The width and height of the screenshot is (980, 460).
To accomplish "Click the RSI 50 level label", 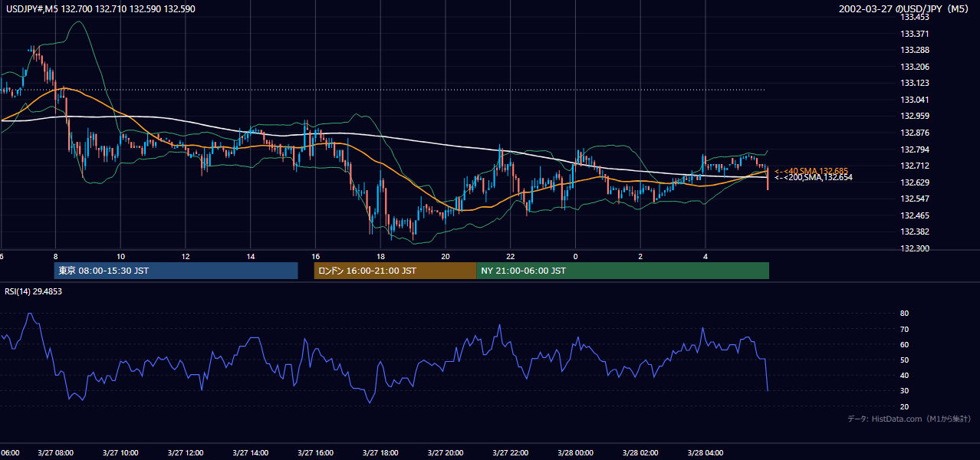I will tap(904, 360).
